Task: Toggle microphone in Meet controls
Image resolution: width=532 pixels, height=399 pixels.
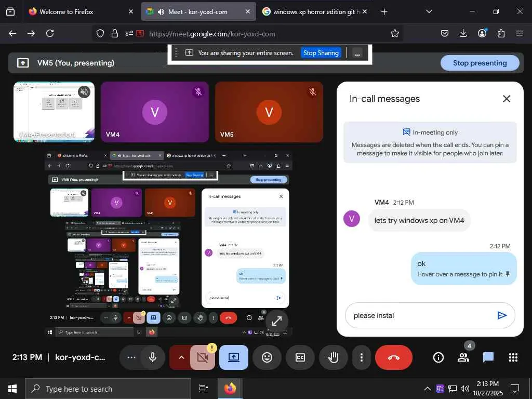Action: pyautogui.click(x=153, y=357)
